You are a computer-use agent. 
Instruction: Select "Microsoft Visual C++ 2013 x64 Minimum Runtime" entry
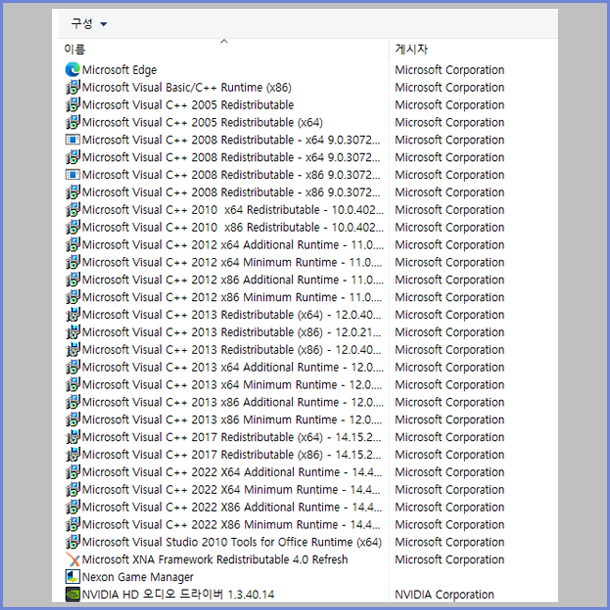click(x=232, y=384)
